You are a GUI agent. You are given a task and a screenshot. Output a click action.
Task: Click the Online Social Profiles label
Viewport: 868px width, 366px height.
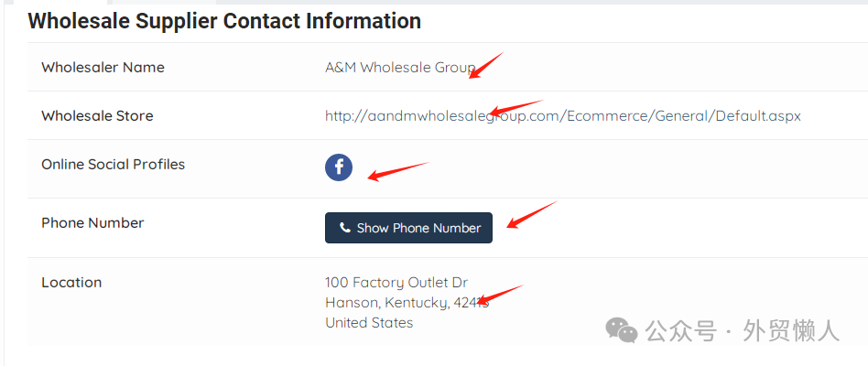113,165
